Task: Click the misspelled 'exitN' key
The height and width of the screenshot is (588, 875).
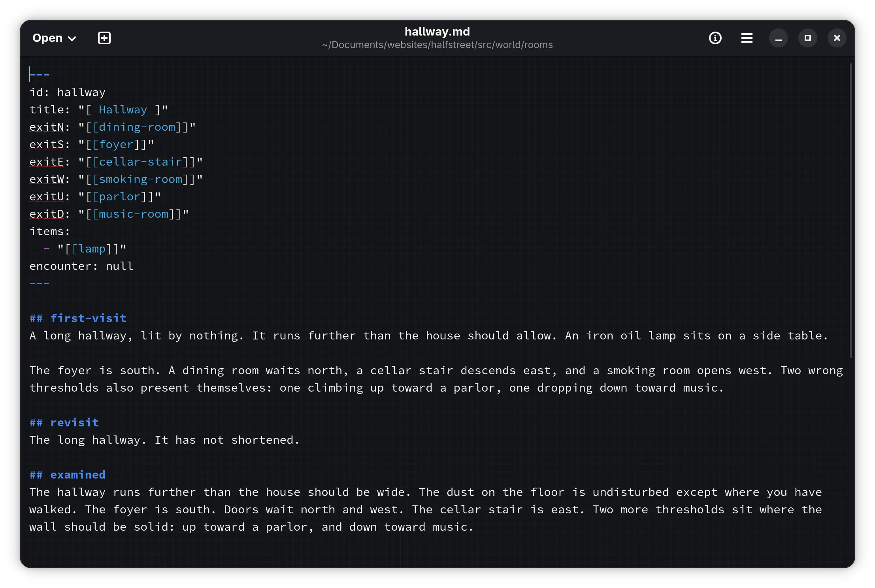Action: 47,127
